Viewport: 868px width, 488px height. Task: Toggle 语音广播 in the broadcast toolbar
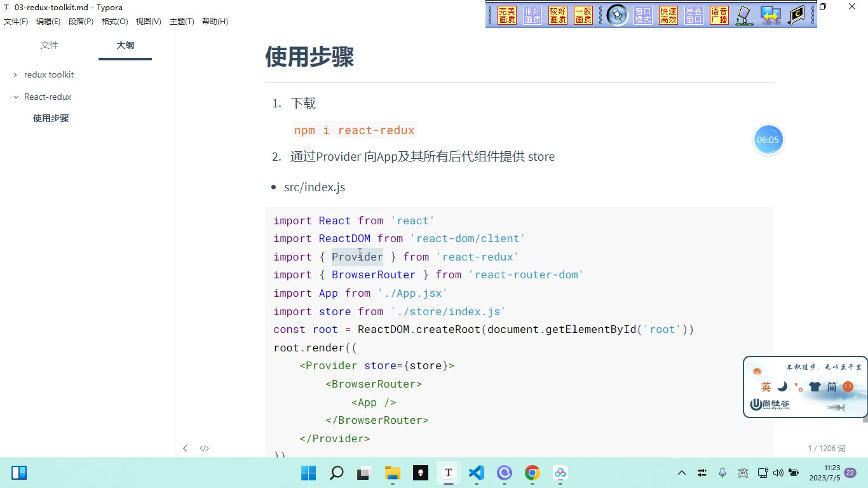[719, 15]
